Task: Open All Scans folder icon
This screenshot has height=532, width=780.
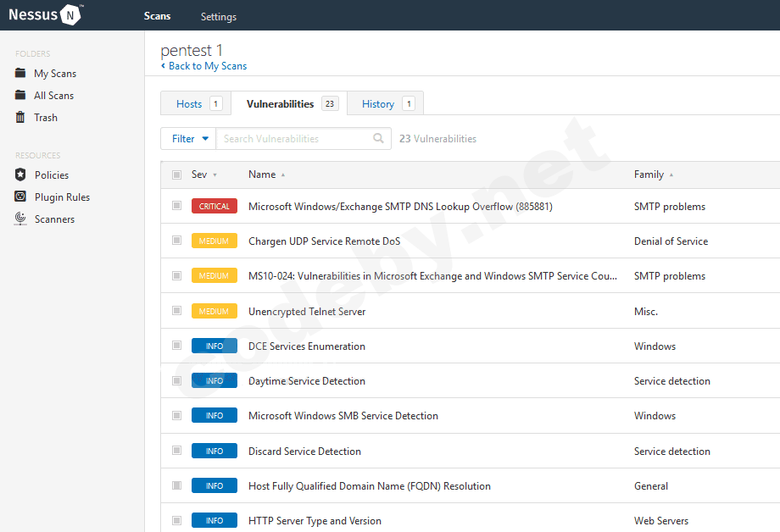Action: click(20, 96)
